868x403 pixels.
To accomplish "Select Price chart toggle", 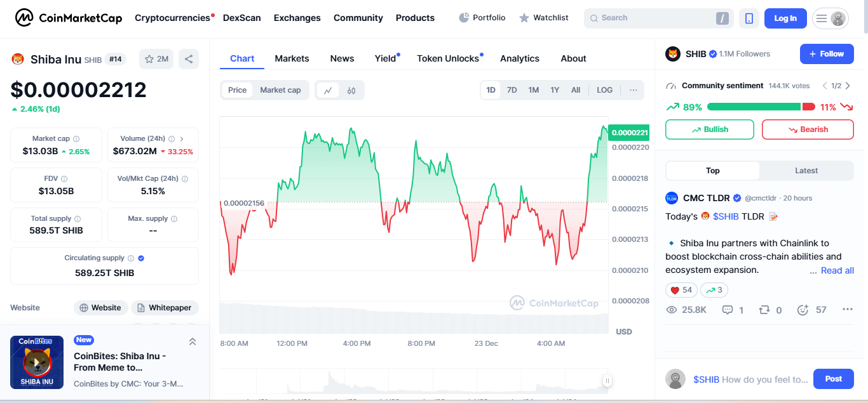I will pyautogui.click(x=237, y=90).
